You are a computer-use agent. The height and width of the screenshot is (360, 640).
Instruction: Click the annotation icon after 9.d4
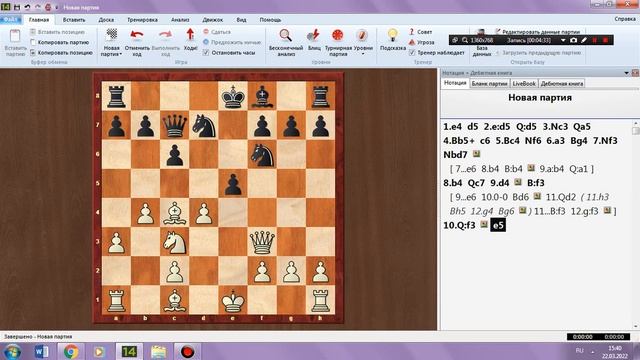click(518, 182)
